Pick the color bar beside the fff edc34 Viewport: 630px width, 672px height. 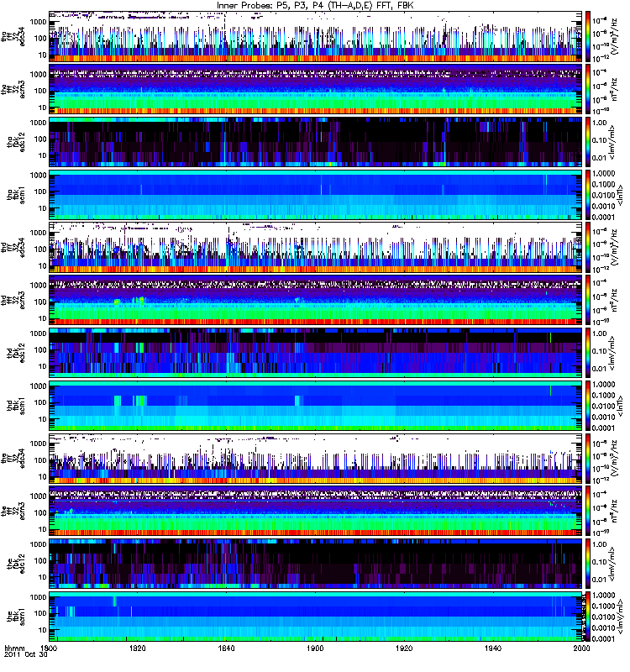click(x=588, y=458)
